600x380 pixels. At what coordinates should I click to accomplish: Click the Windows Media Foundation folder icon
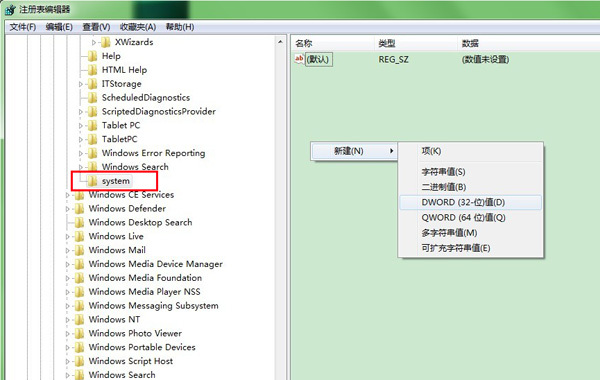click(x=79, y=278)
